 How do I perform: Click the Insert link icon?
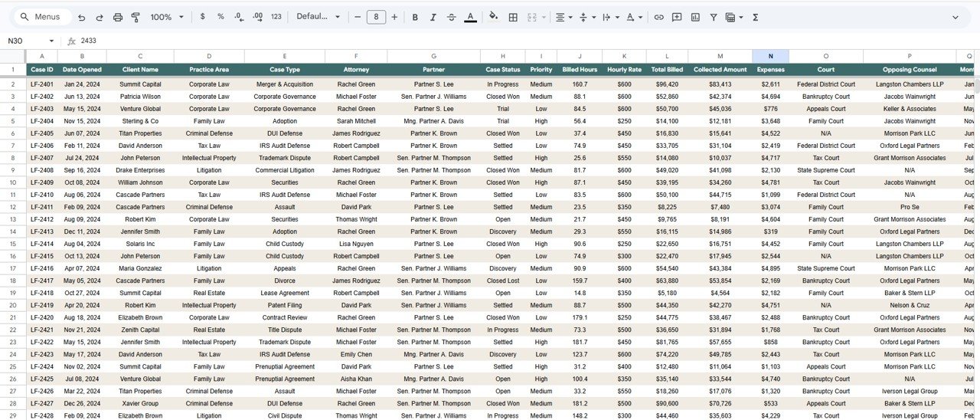pos(658,17)
